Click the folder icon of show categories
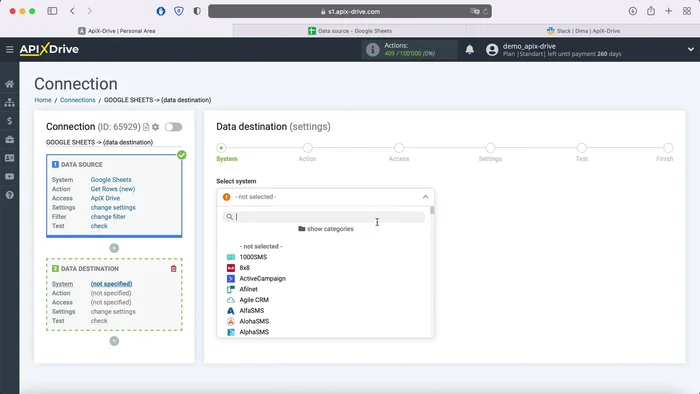This screenshot has height=394, width=700. click(302, 228)
